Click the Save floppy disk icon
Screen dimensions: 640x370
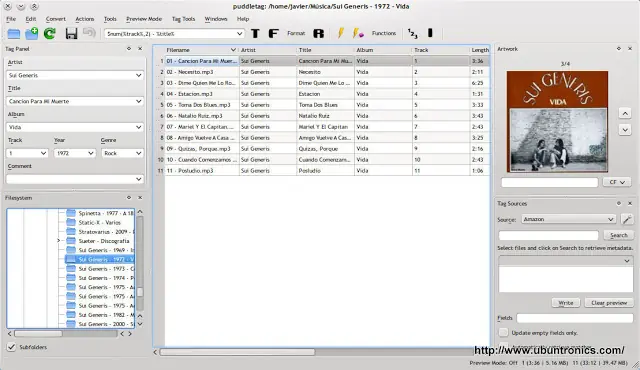point(71,33)
